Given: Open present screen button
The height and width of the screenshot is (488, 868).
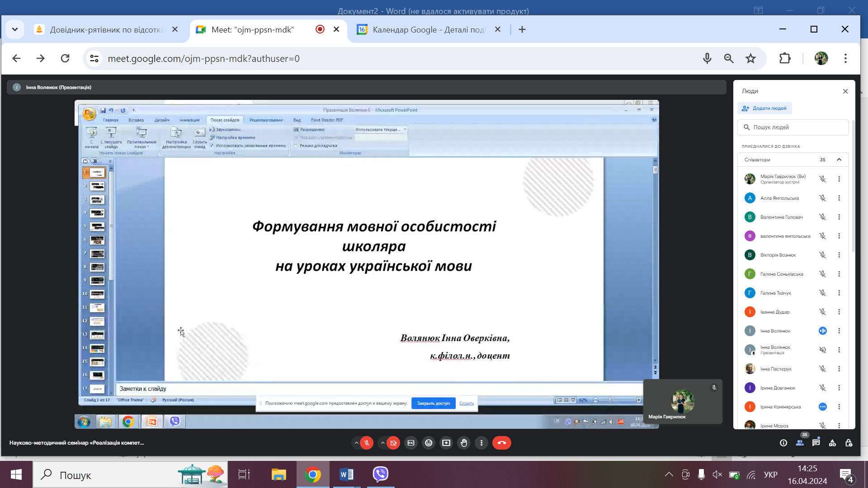Looking at the screenshot, I should point(446,443).
